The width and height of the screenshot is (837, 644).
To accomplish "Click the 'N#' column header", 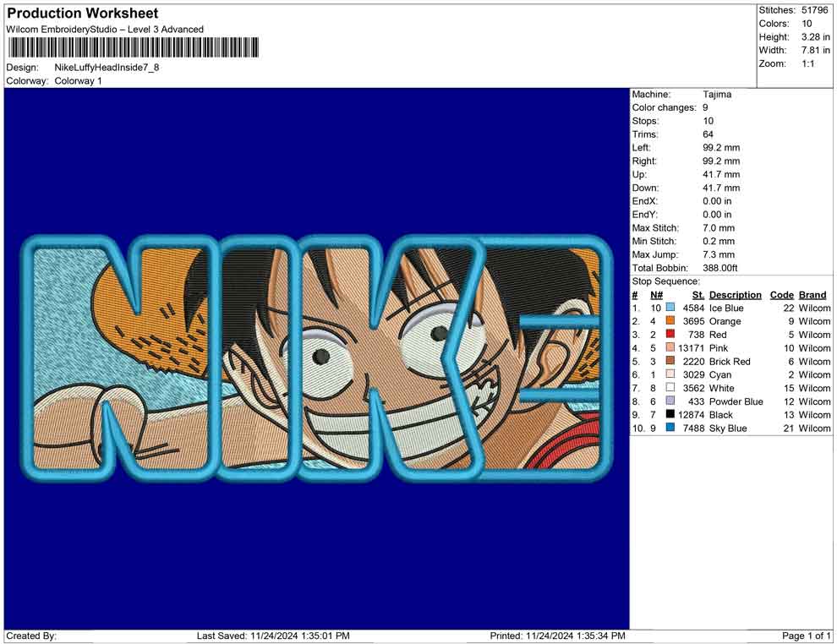I will pyautogui.click(x=656, y=295).
